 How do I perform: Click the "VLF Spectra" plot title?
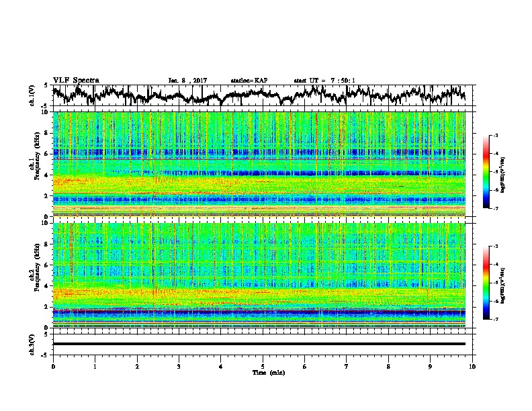pos(76,81)
